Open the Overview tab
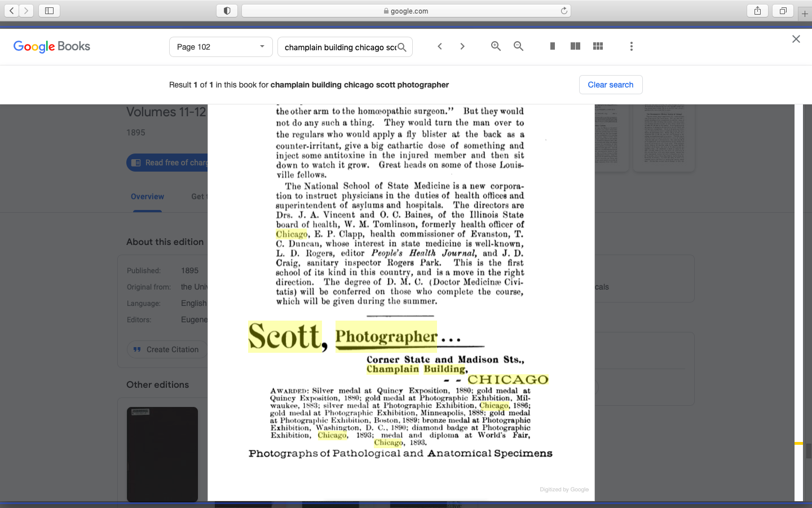Screen dimensions: 812x508 (147, 196)
